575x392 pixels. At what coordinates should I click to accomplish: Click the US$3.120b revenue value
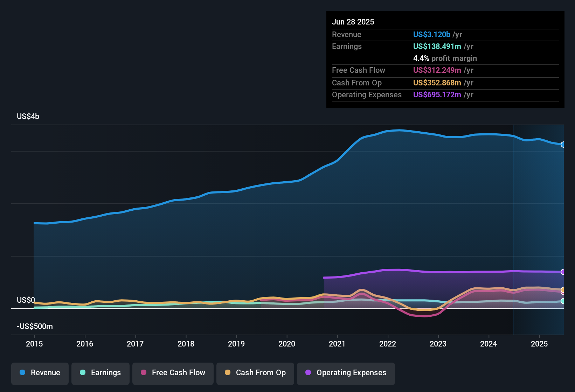click(431, 34)
